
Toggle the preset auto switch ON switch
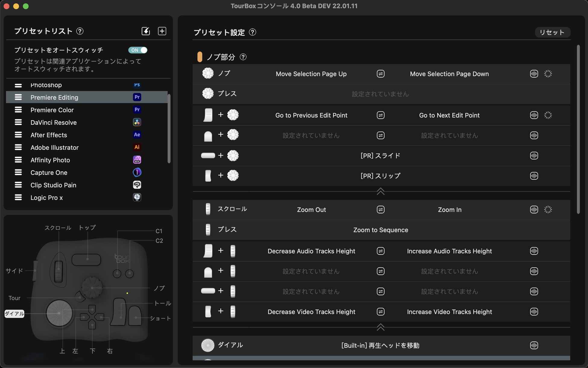coord(138,50)
